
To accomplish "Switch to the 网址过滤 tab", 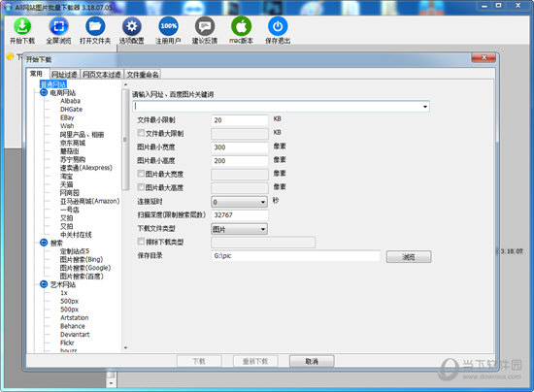I will (64, 74).
